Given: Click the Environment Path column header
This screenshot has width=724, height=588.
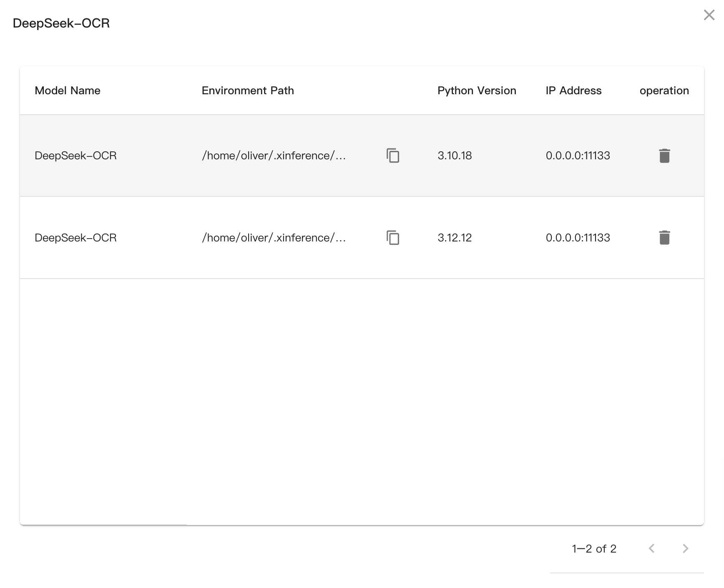Looking at the screenshot, I should [x=248, y=90].
